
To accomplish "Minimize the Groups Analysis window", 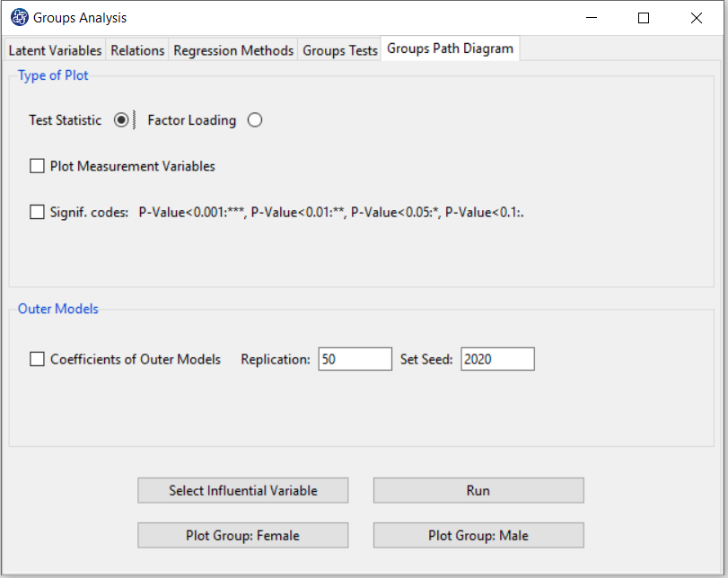I will click(x=592, y=18).
